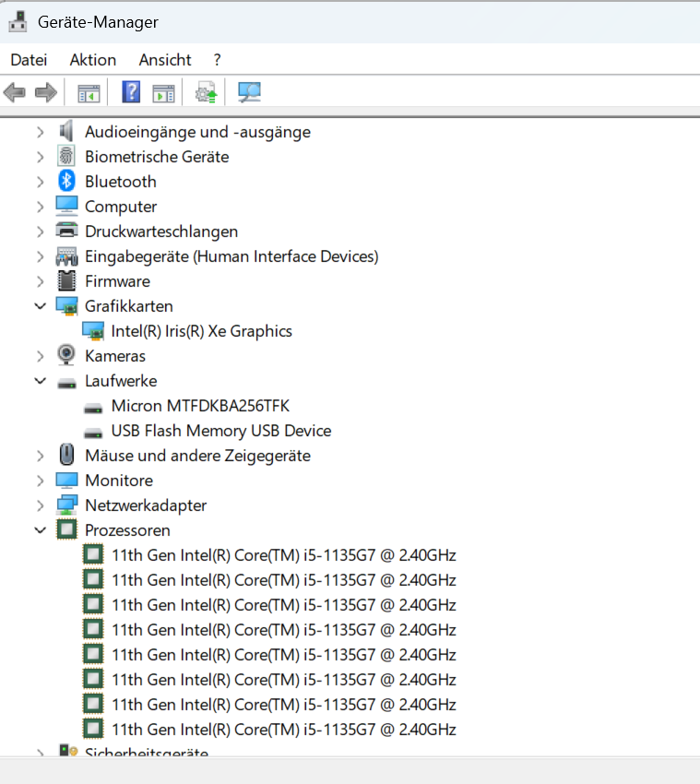Collapse the Laufwerke node
The width and height of the screenshot is (700, 784).
41,381
